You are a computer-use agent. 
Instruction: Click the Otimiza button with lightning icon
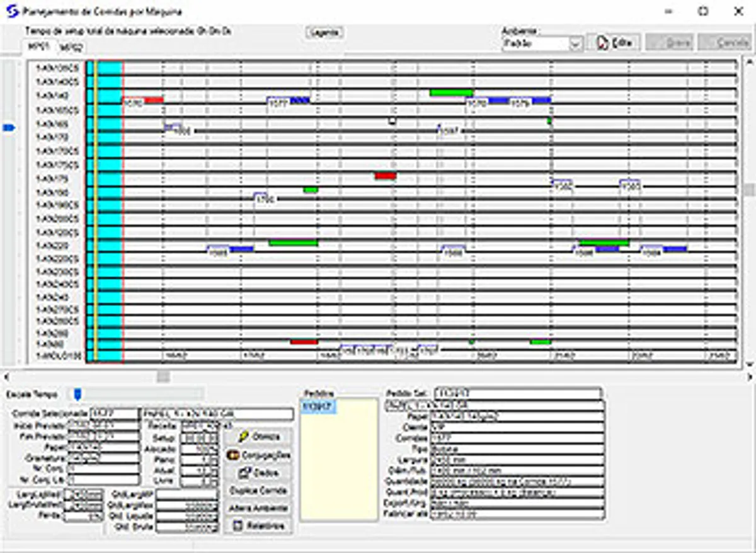[258, 436]
